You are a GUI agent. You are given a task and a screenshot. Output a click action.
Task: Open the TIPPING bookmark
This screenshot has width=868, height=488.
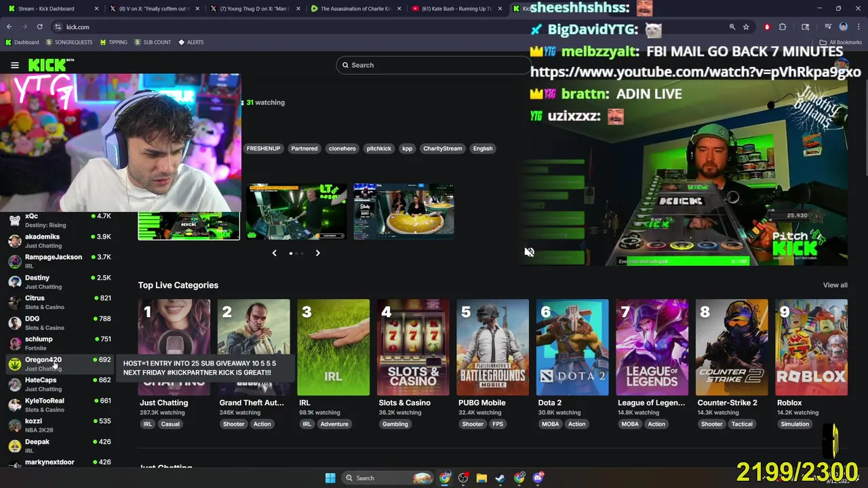point(113,42)
